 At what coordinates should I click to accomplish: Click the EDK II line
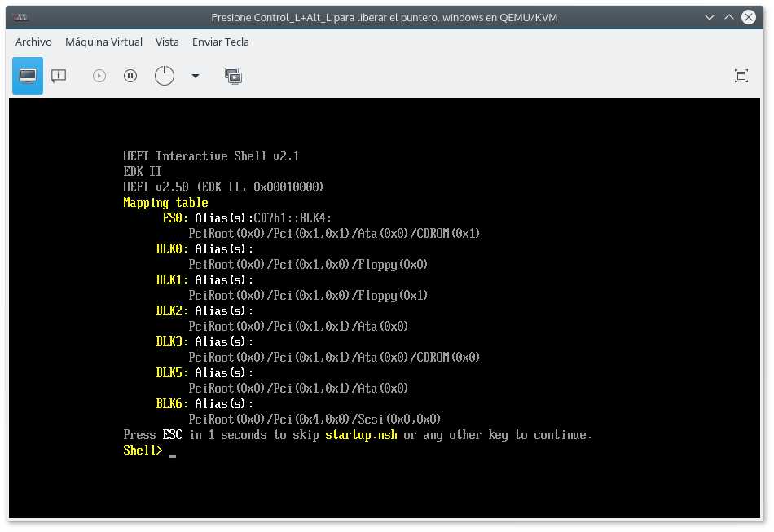pos(142,171)
